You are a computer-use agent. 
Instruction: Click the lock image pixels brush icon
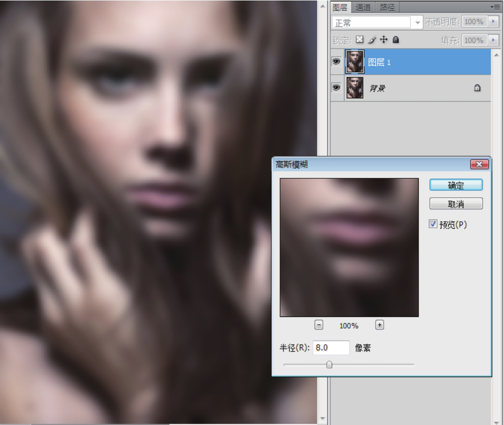pos(372,40)
